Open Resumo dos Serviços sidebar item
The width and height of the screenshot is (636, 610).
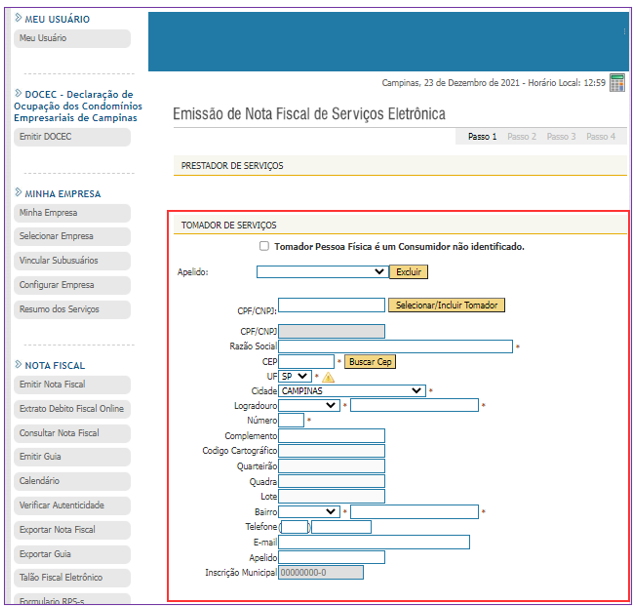click(x=72, y=309)
